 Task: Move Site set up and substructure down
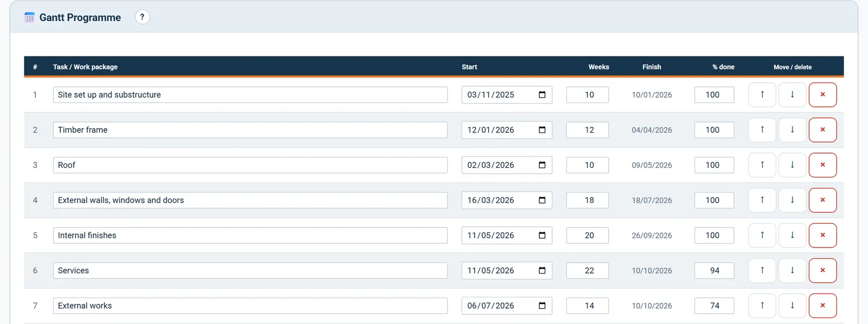point(792,94)
